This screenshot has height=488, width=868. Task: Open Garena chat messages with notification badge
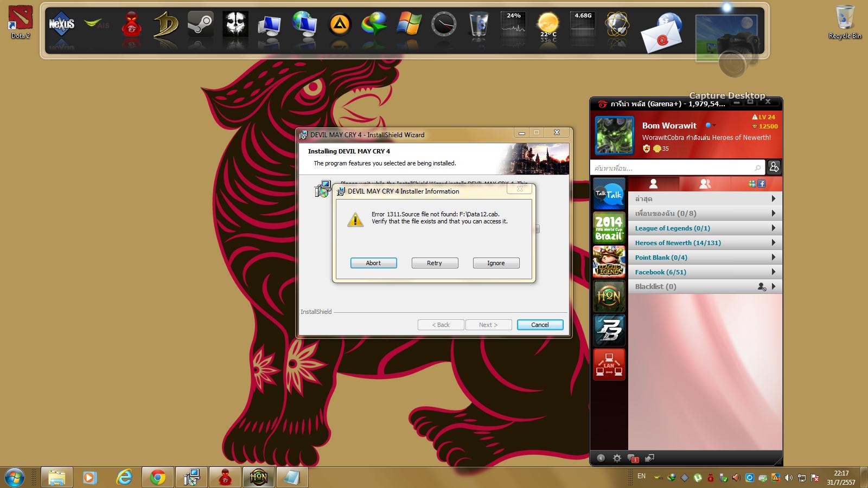[633, 458]
